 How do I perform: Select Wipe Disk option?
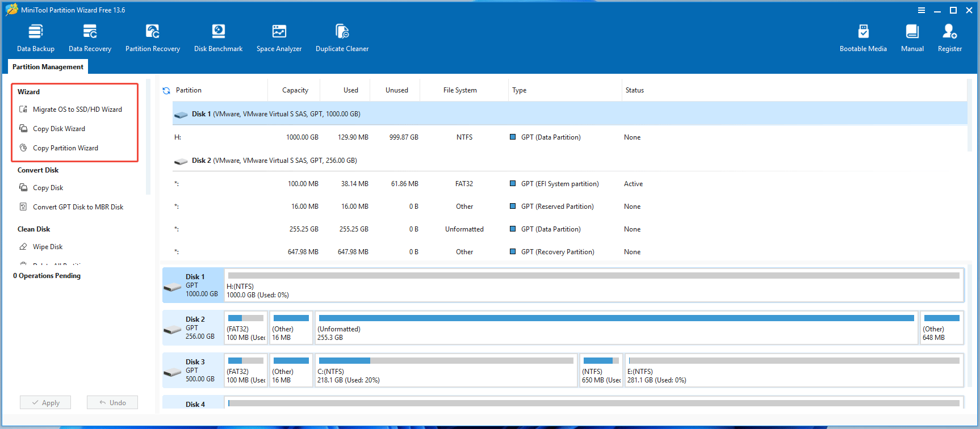(48, 247)
